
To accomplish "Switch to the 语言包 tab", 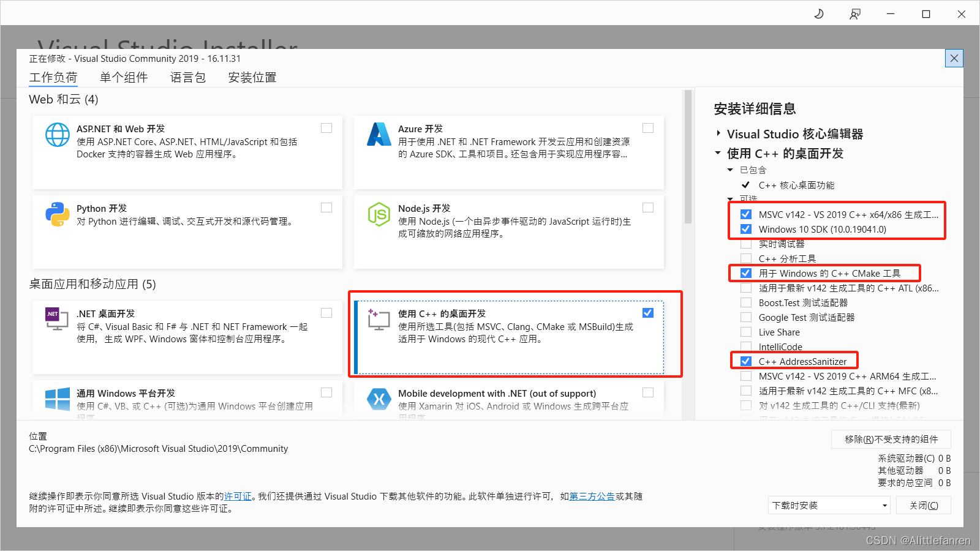I will tap(188, 77).
